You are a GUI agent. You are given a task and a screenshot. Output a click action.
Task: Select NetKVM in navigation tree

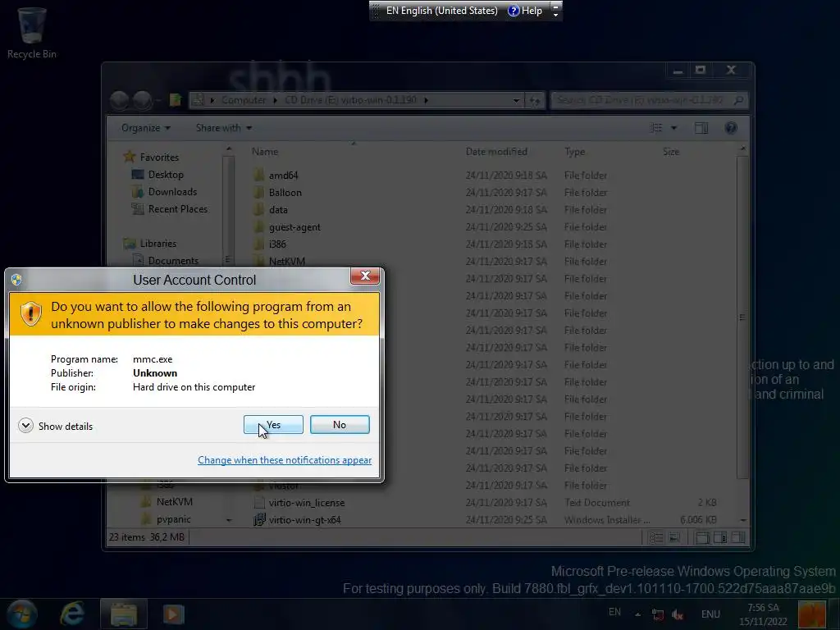pyautogui.click(x=174, y=502)
